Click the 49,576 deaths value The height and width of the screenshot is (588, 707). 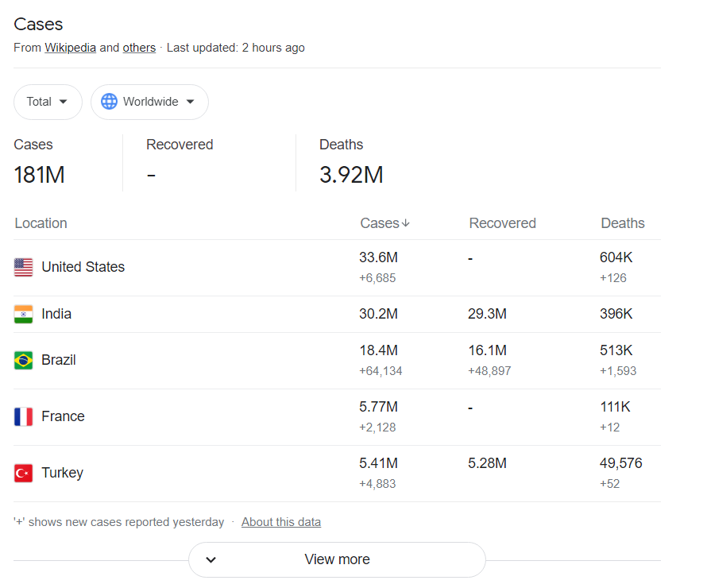click(621, 463)
